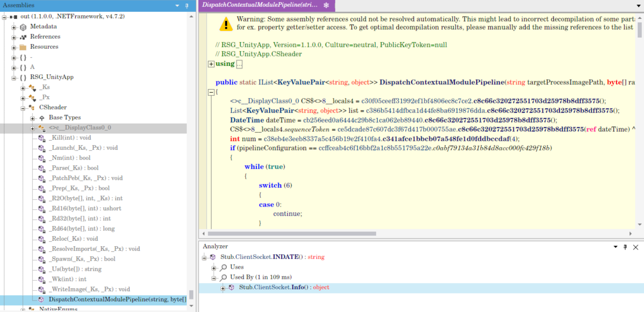Expand the References tree node
Viewport: 644px width, 312px height.
pos(14,37)
